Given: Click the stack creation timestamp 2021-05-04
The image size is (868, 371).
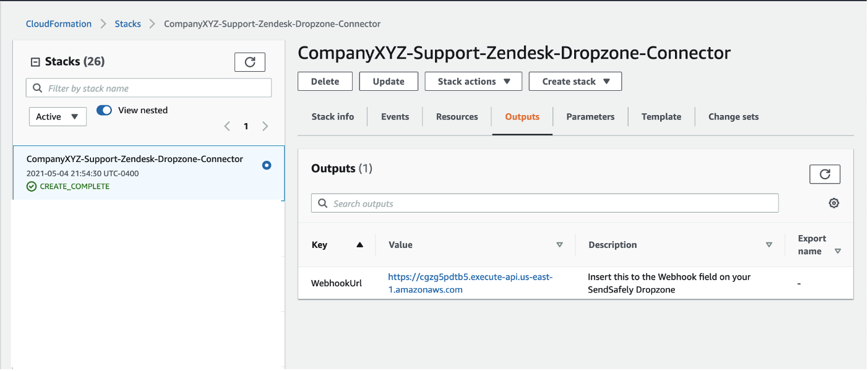Looking at the screenshot, I should point(82,174).
